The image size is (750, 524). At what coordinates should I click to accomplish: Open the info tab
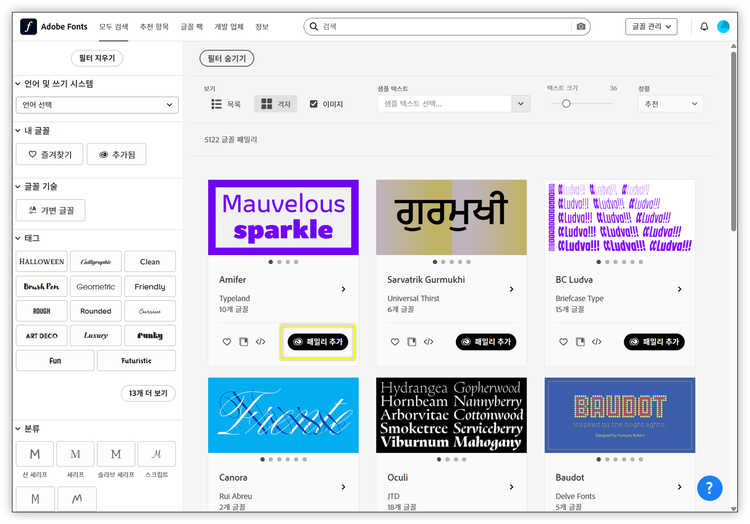click(262, 26)
